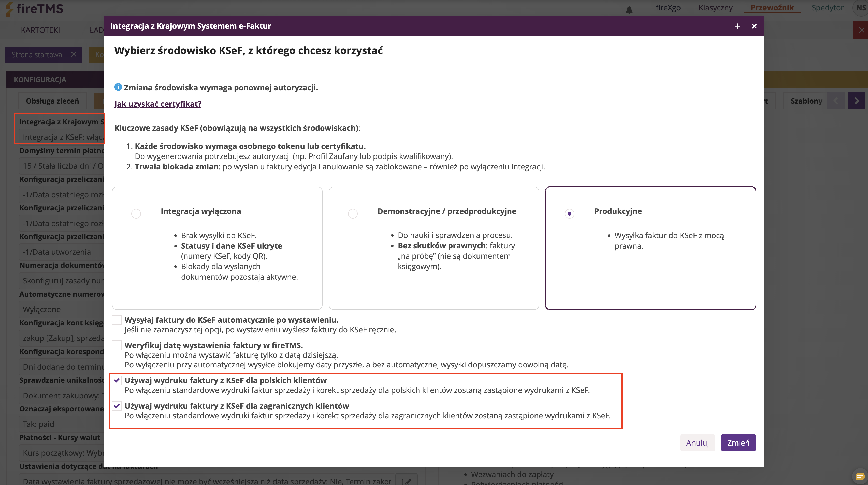Click -1/Data utworzenia field
The width and height of the screenshot is (868, 485).
[62, 252]
